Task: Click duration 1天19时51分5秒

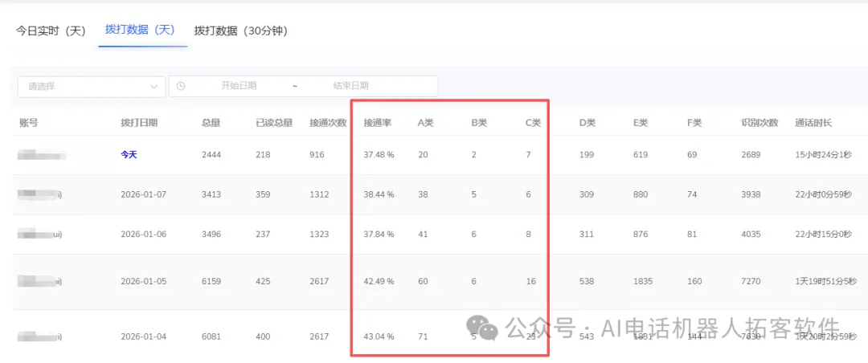Action: click(825, 282)
